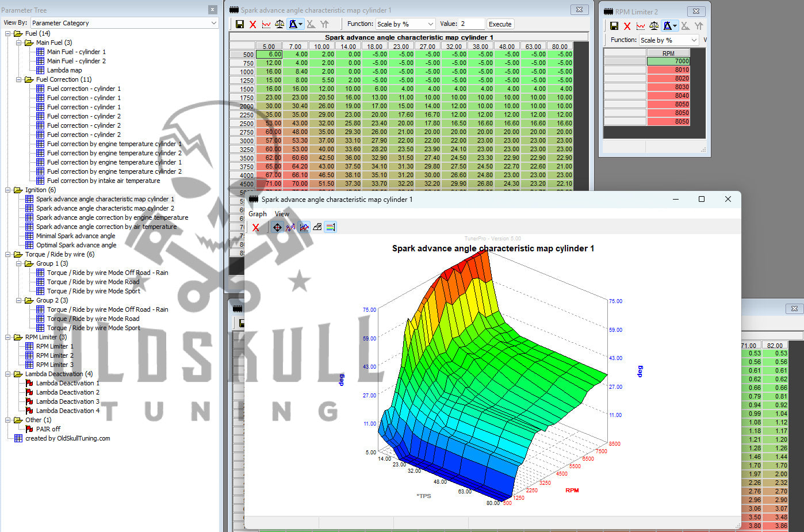Select the 7000 RPM green cell
Viewport: 804px width, 532px height.
point(668,61)
